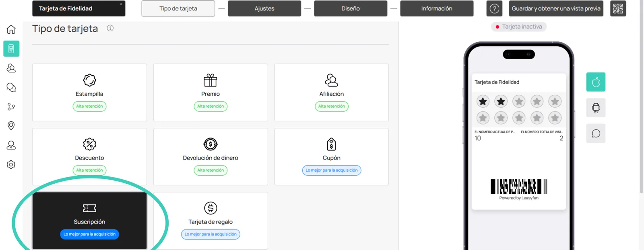Click the Tipo de tarjeta page heading

tap(65, 29)
